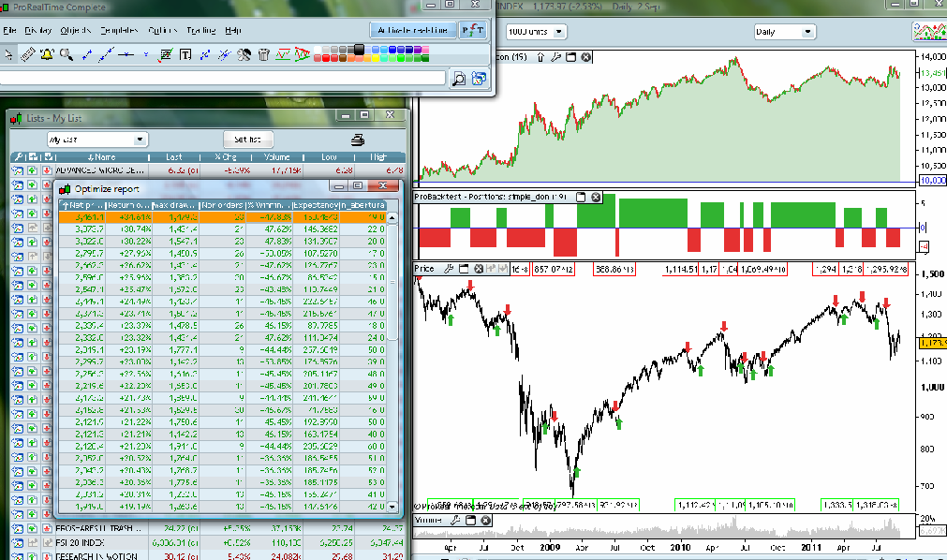Click wrench settings icon in list header
Image resolution: width=947 pixels, height=560 pixels.
19,157
